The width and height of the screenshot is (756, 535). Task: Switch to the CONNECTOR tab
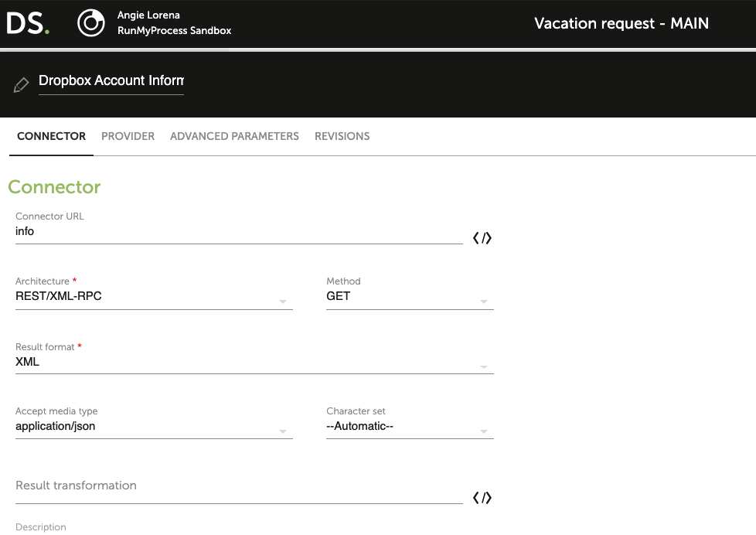51,136
